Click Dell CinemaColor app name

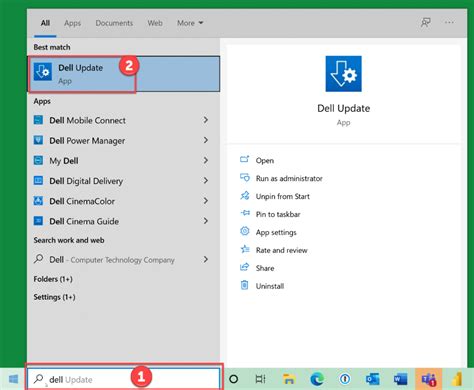click(82, 201)
